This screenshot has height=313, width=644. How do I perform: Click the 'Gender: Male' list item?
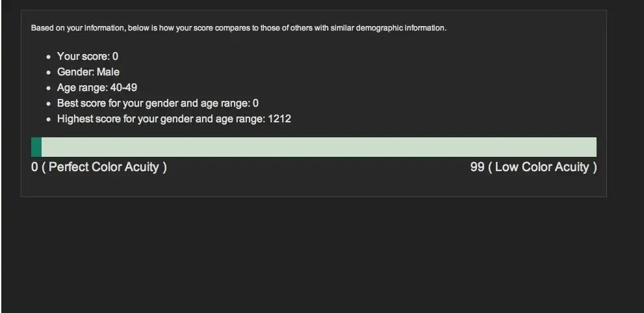coord(88,72)
